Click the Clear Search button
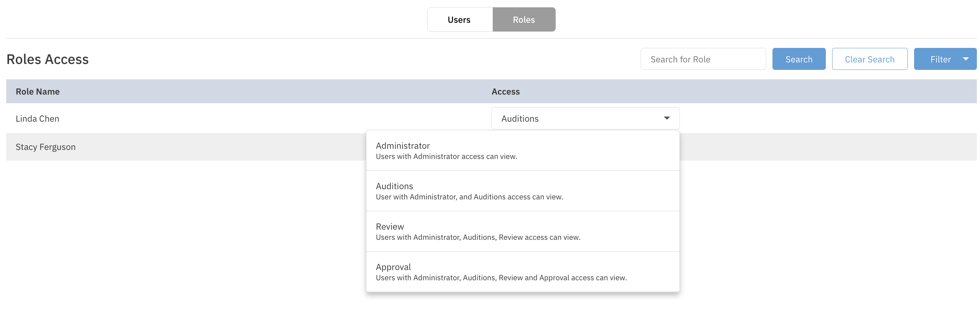 (869, 59)
